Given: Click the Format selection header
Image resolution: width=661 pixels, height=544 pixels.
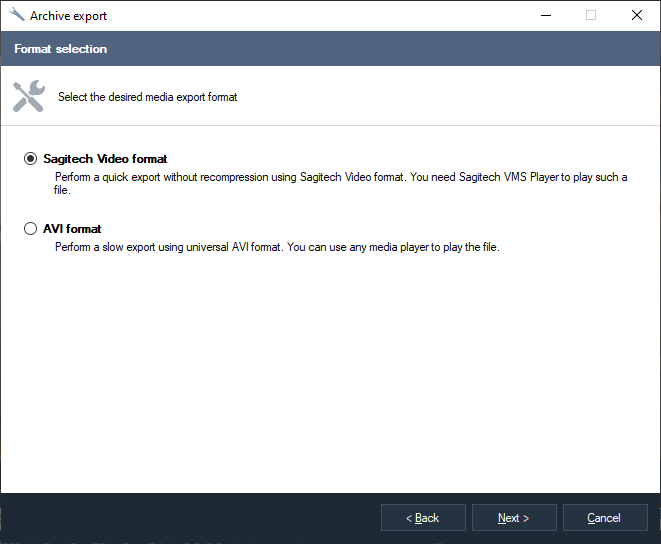Looking at the screenshot, I should tap(61, 49).
